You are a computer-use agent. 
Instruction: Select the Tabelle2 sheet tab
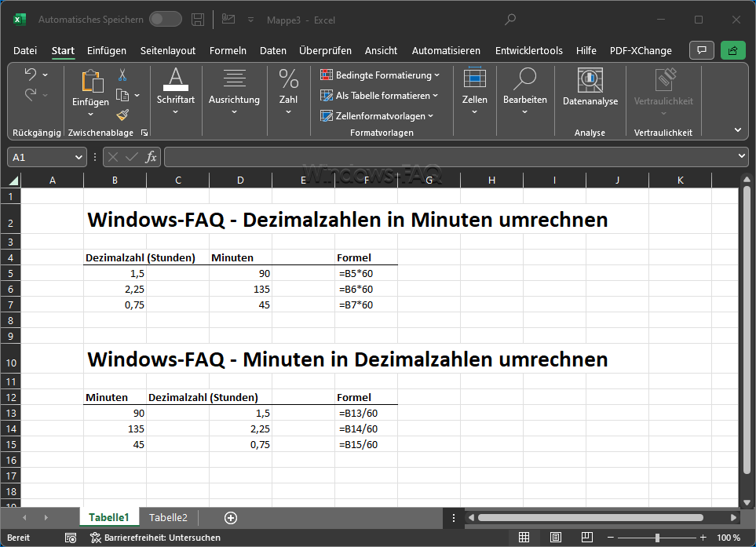coord(168,518)
